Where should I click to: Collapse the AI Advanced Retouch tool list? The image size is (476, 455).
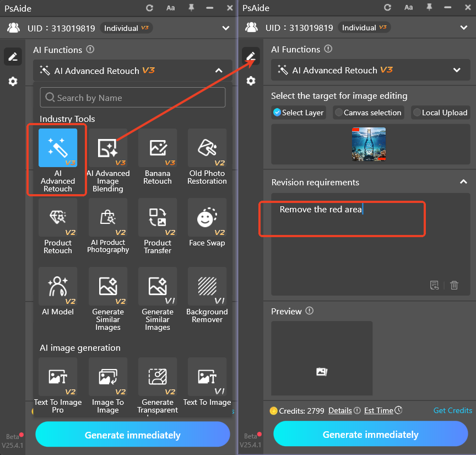coord(219,71)
